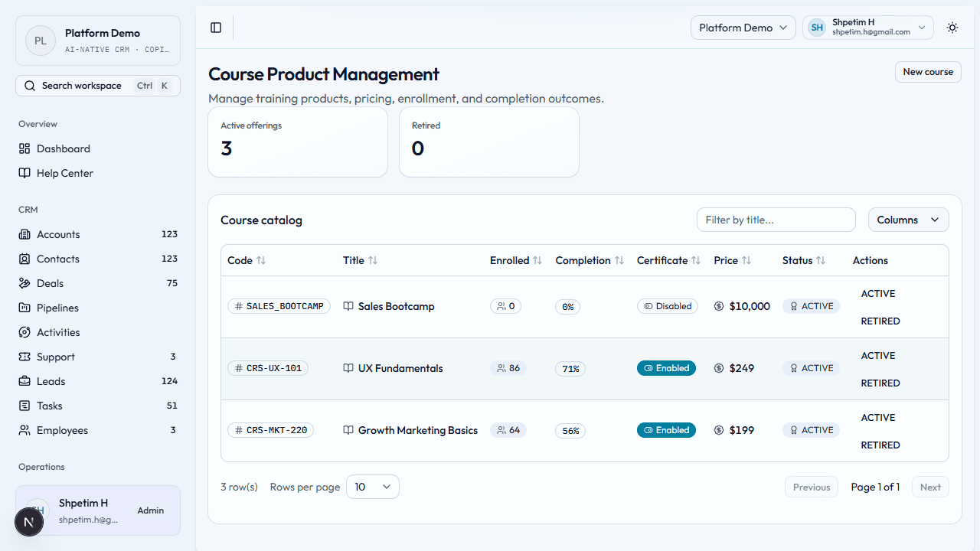Click the book icon beside UX Fundamentals
Viewport: 980px width, 551px height.
coord(348,368)
